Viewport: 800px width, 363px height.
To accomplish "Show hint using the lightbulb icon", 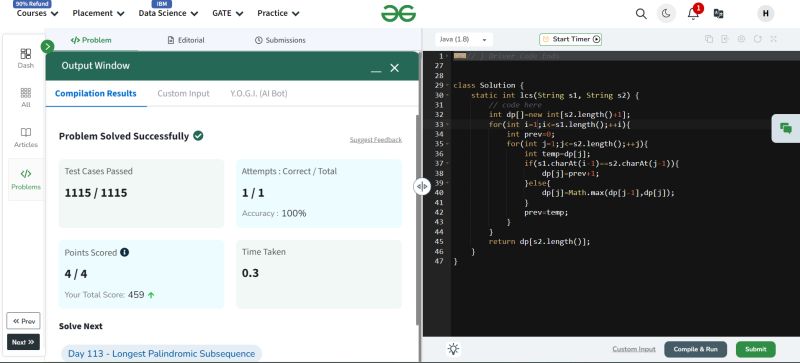I will pos(453,349).
